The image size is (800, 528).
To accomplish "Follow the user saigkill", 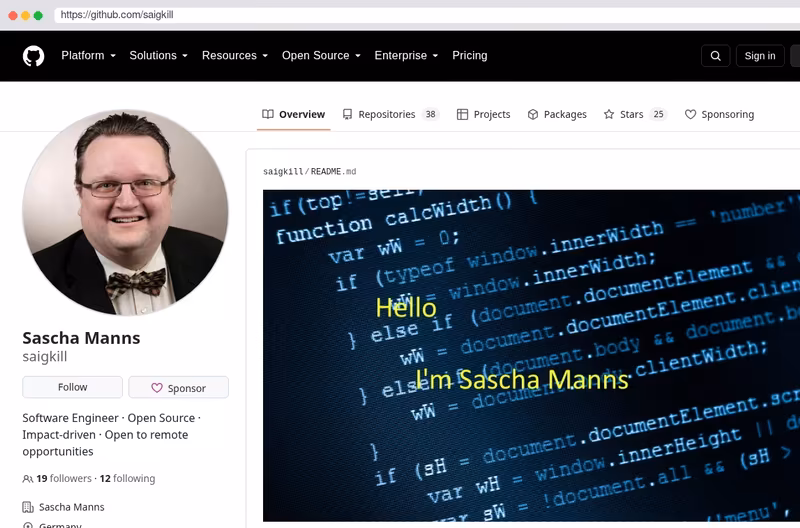I will (72, 387).
